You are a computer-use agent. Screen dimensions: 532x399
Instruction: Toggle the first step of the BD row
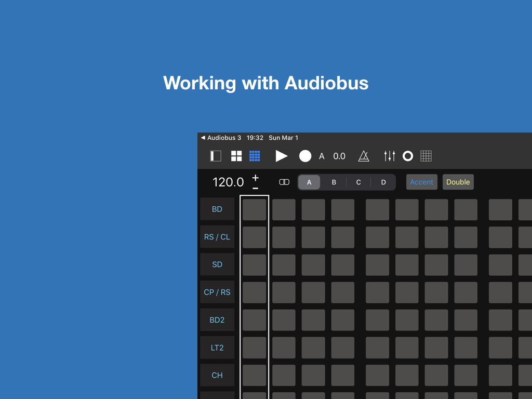coord(255,209)
